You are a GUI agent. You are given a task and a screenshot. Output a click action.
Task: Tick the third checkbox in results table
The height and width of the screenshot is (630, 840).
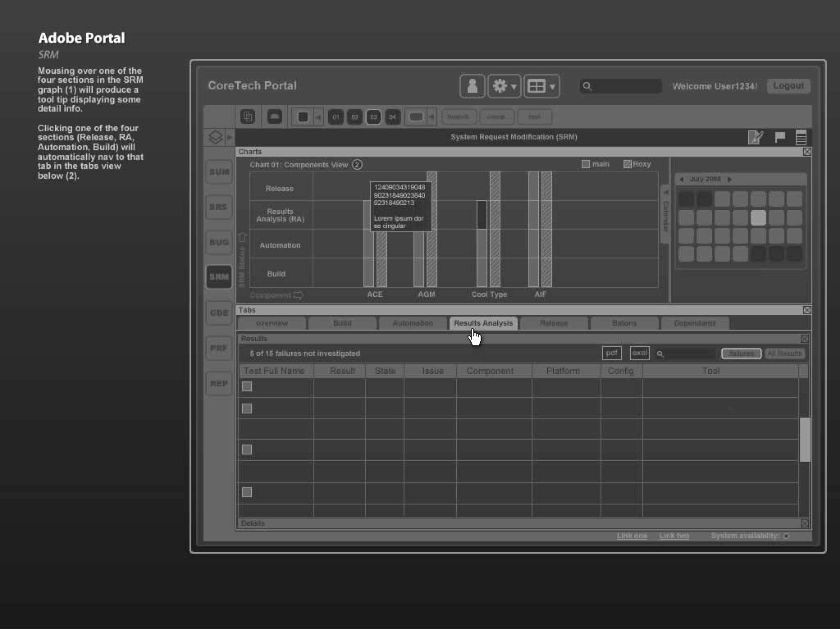point(247,450)
